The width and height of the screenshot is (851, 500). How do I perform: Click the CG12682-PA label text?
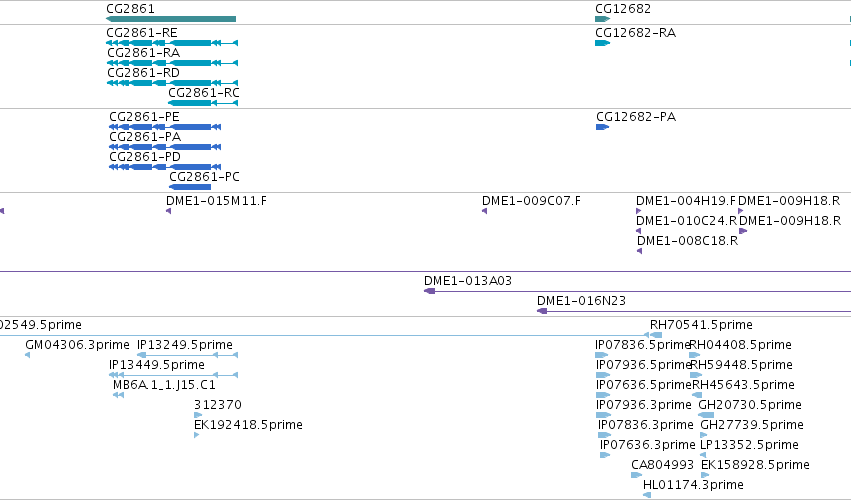tap(636, 117)
